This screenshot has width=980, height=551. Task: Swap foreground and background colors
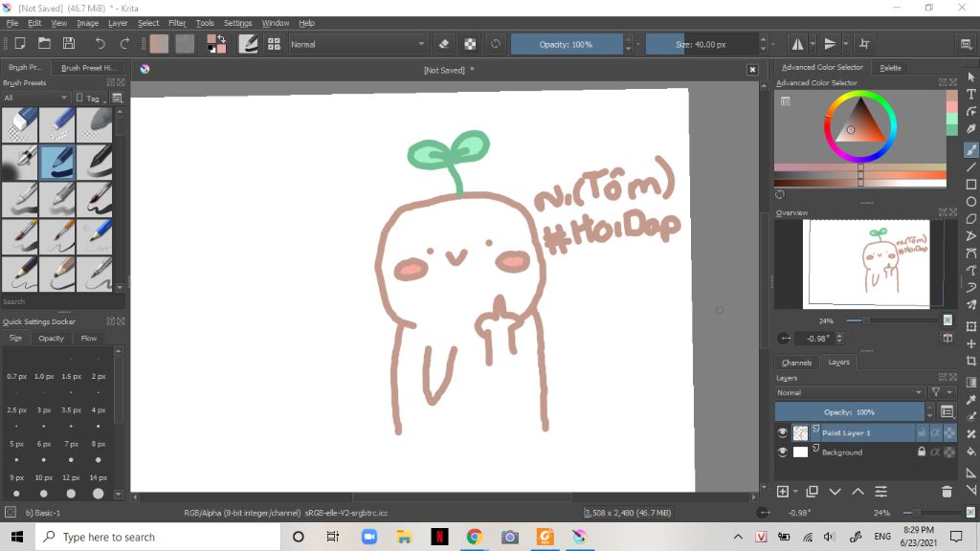(x=221, y=38)
